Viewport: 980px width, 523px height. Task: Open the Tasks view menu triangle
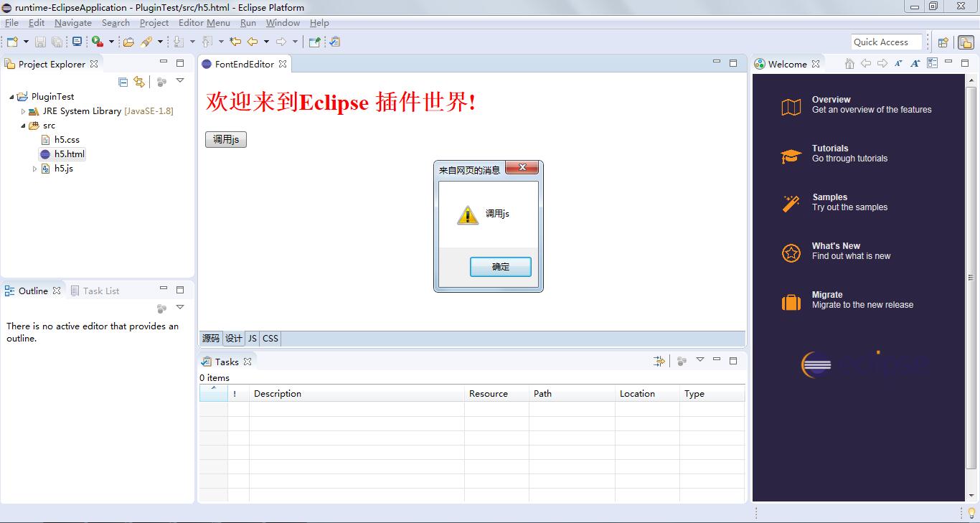(700, 360)
